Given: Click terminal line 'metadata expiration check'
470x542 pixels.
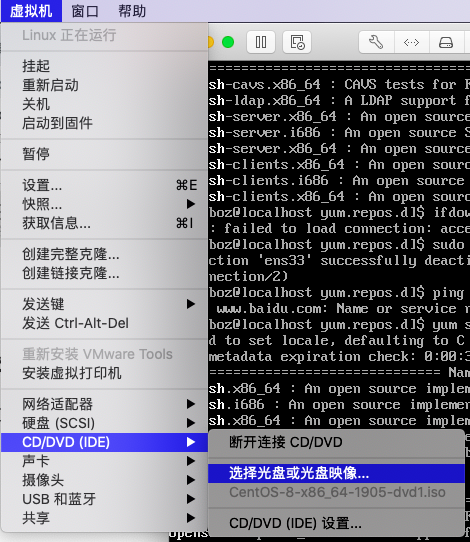Looking at the screenshot, I should click(339, 356).
